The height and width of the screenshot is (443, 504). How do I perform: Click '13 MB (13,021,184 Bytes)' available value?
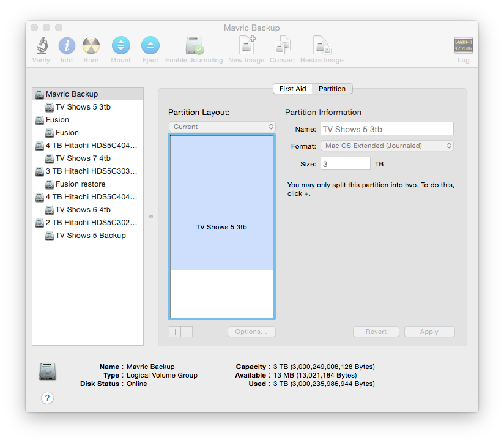pyautogui.click(x=315, y=375)
